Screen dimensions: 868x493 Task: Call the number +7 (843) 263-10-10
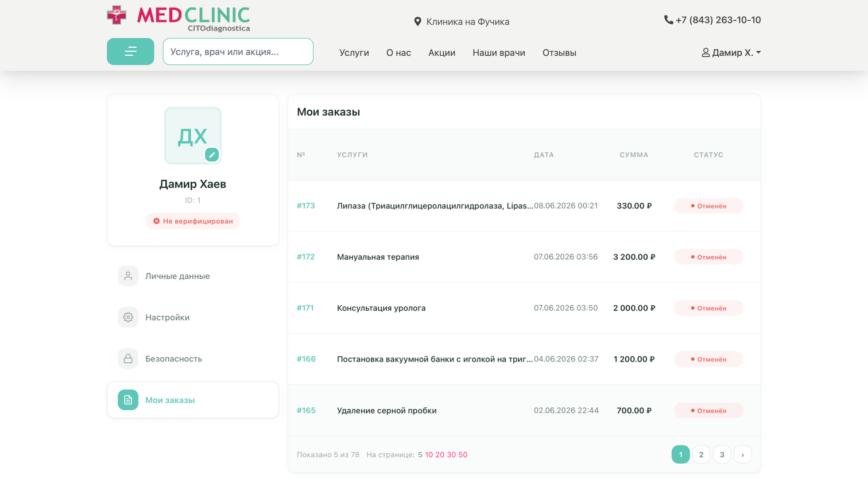pyautogui.click(x=718, y=20)
